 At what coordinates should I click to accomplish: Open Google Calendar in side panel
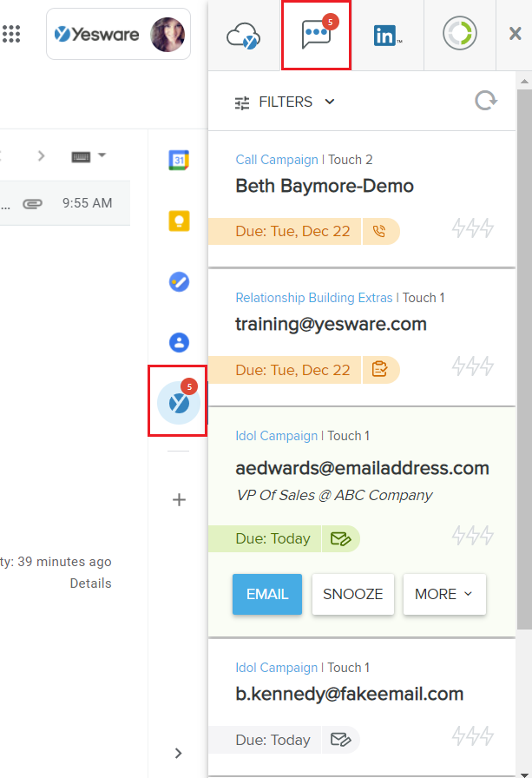[x=179, y=160]
